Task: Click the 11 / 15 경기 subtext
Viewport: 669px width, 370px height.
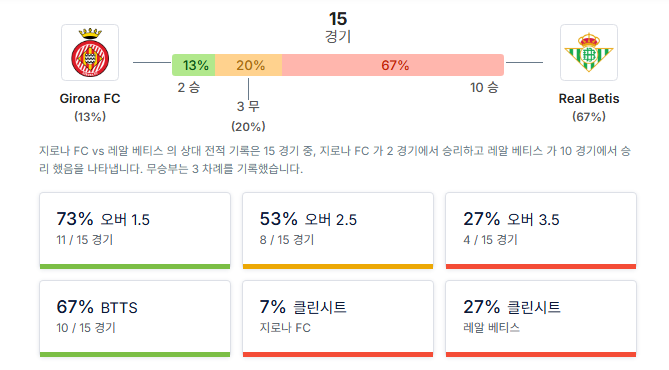Action: coord(84,240)
